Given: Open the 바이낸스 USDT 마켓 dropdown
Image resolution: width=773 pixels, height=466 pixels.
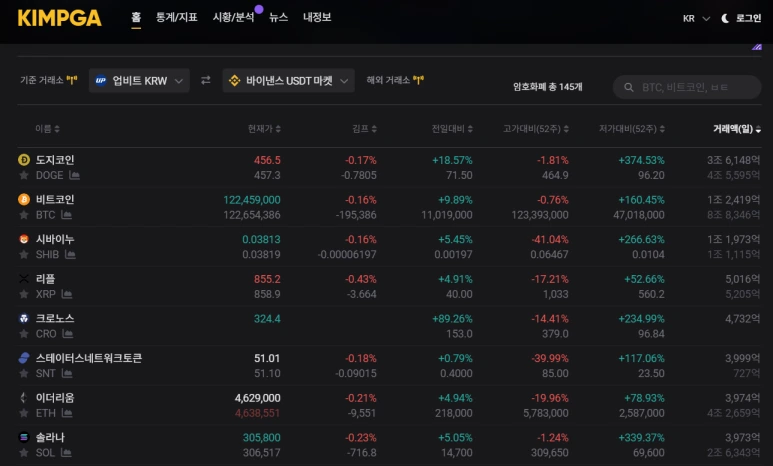Looking at the screenshot, I should 288,80.
